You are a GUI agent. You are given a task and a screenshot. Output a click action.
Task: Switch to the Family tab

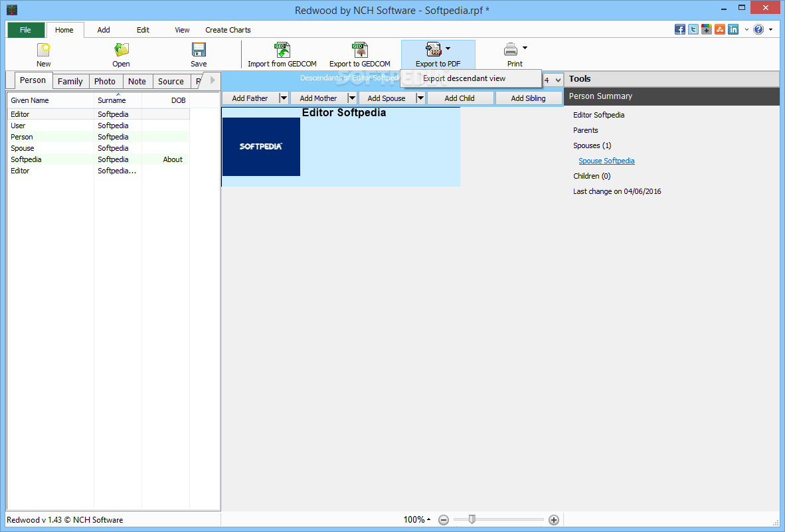tap(70, 81)
